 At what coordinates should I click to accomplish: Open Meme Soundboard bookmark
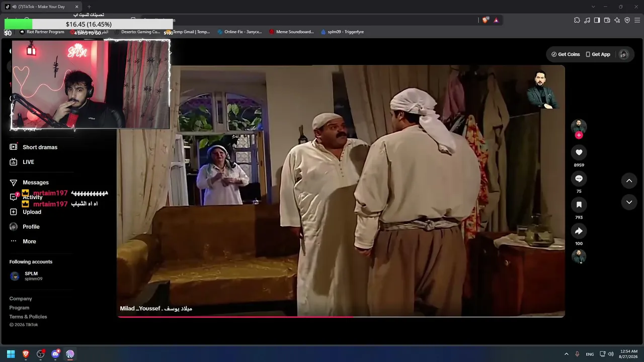291,32
